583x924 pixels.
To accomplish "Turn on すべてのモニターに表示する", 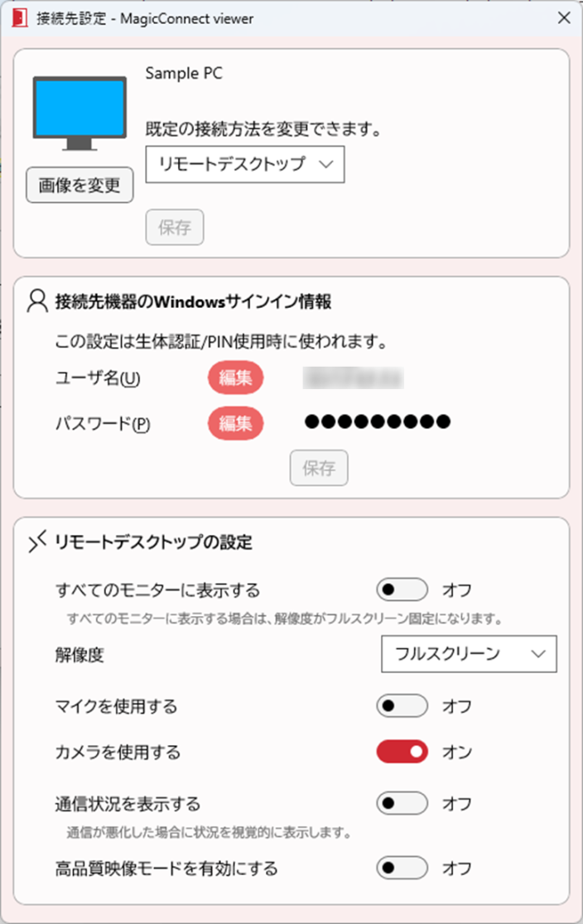I will pyautogui.click(x=402, y=590).
